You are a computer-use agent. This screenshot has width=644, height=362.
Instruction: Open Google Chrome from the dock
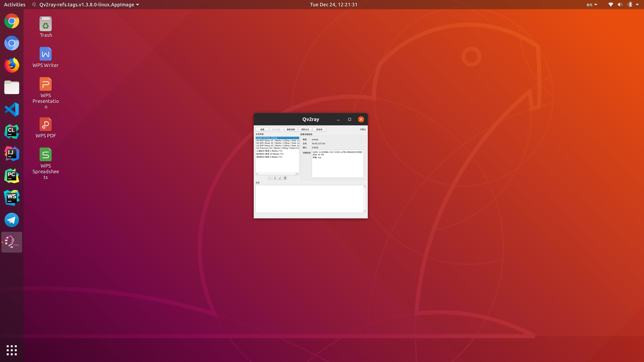pos(12,21)
